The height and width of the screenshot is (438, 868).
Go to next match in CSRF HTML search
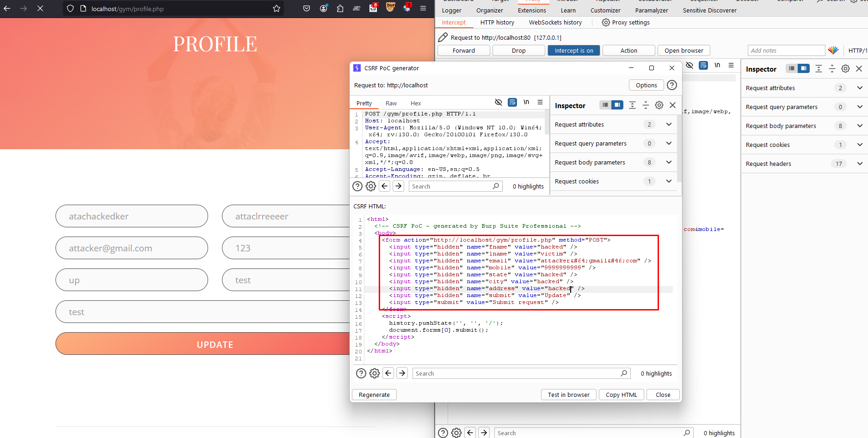402,373
